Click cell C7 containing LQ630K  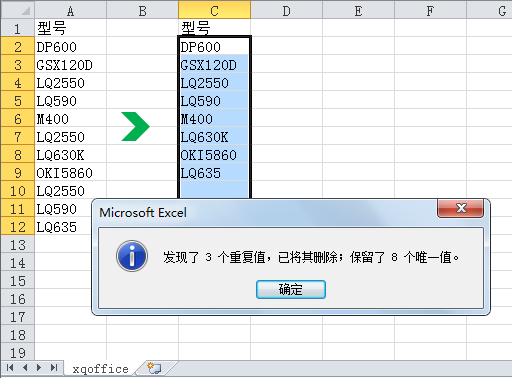point(214,136)
